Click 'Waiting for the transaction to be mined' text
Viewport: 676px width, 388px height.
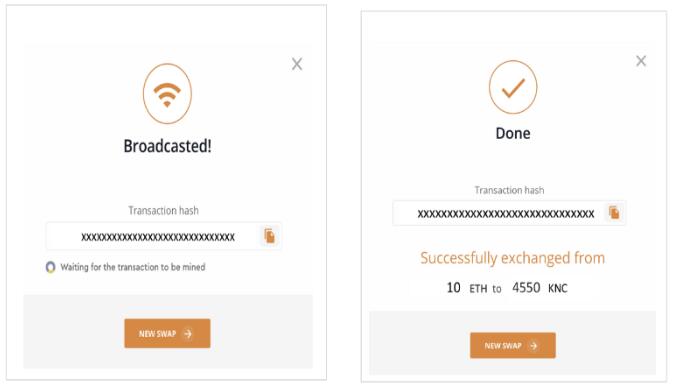tap(133, 267)
